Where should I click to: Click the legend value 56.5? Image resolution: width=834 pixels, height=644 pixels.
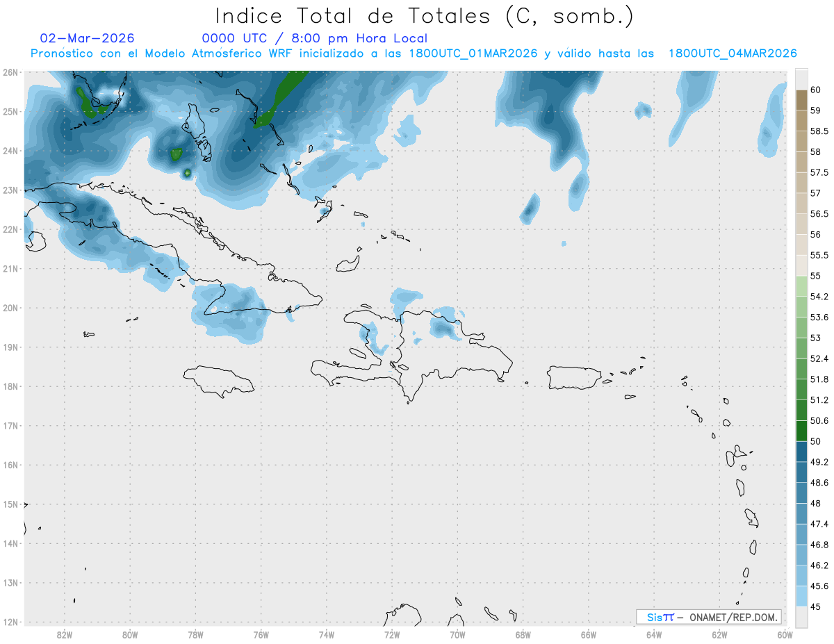pos(819,214)
